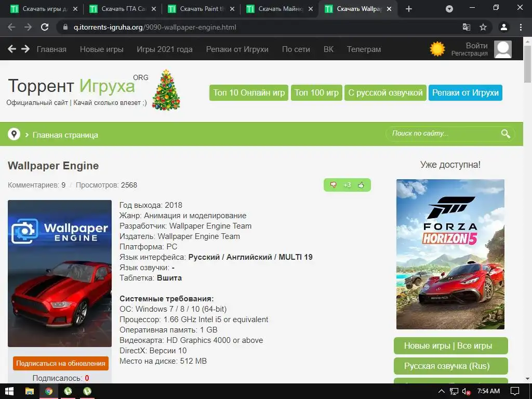Open the Chrome three-dot menu
Screen dimensions: 532x399
click(x=521, y=27)
